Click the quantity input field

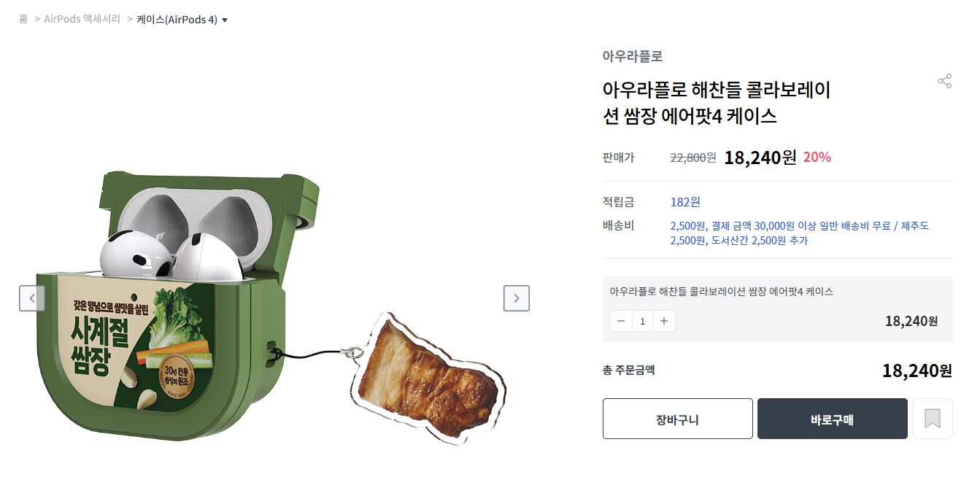coord(643,321)
